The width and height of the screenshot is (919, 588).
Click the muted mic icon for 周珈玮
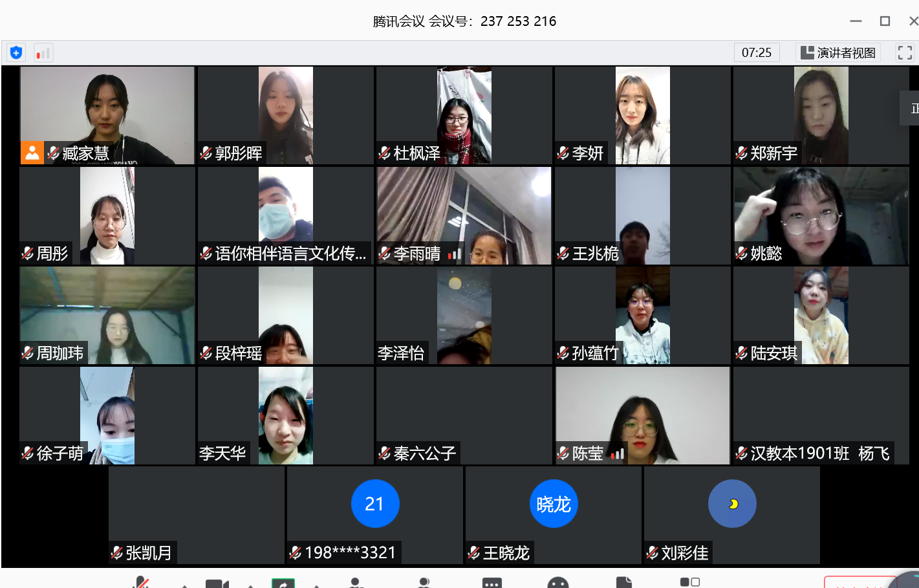pos(28,353)
